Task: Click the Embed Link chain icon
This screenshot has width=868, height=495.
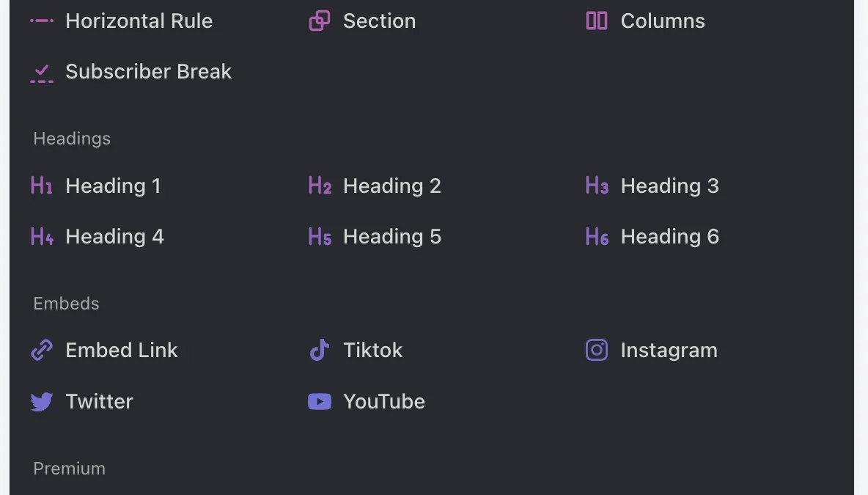Action: [42, 350]
